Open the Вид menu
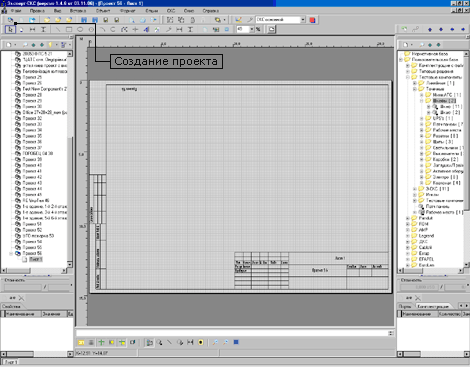 coord(57,11)
